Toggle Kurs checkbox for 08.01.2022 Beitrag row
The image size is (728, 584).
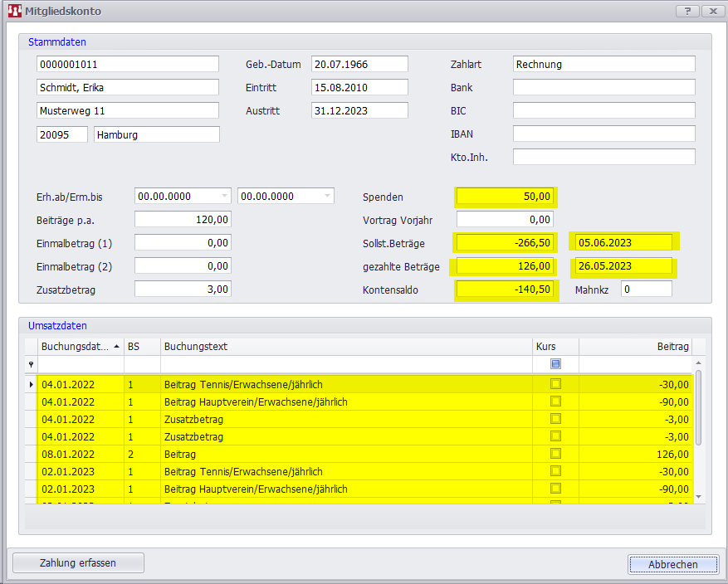point(555,454)
